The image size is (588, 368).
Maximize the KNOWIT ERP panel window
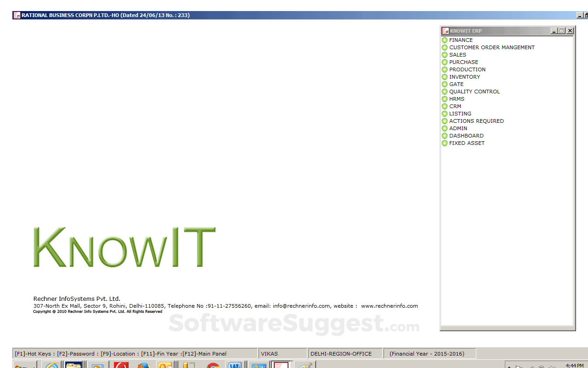point(562,31)
